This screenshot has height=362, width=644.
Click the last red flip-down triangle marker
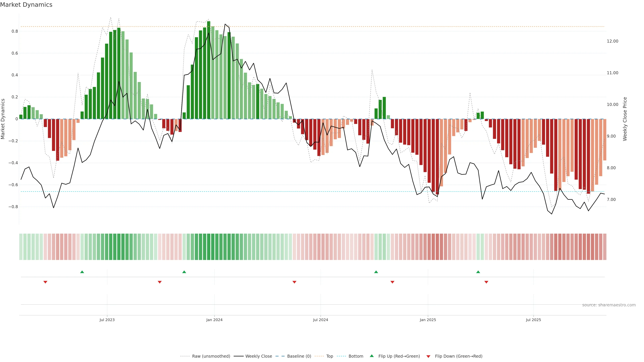pyautogui.click(x=486, y=282)
